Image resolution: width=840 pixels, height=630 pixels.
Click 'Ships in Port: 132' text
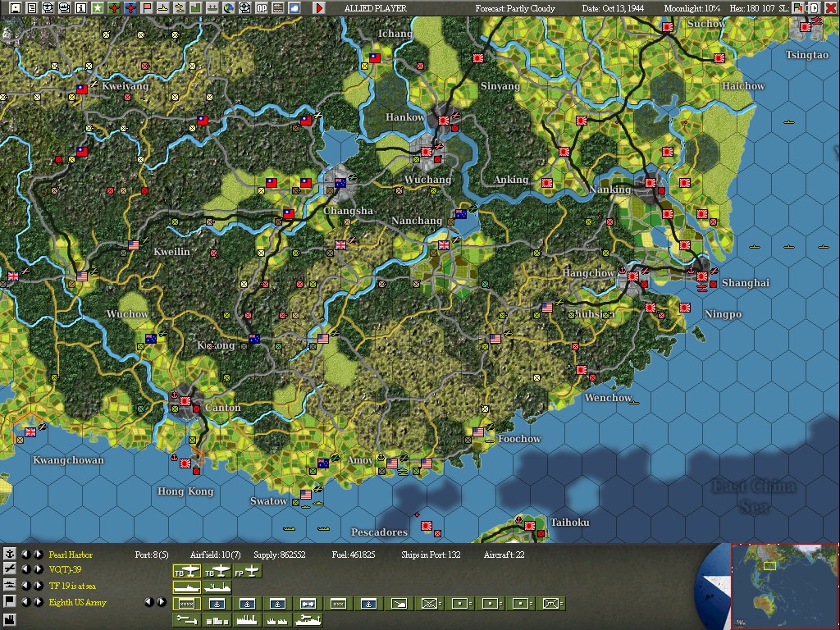(x=431, y=555)
